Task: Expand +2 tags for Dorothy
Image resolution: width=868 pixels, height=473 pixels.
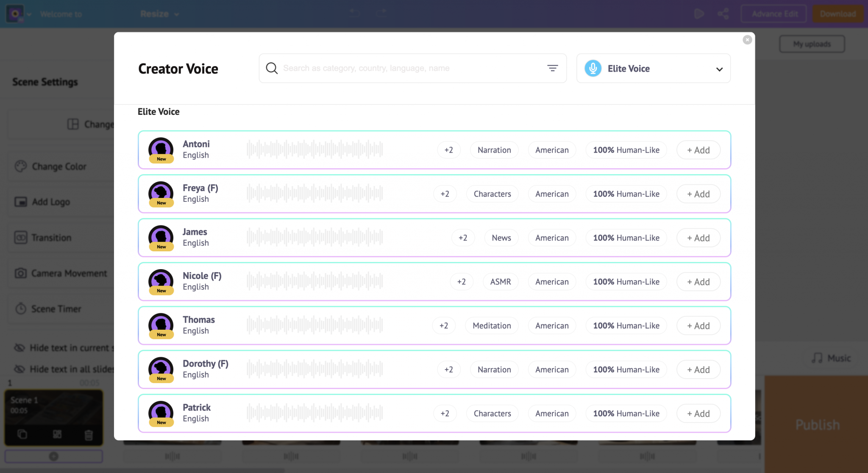Action: (448, 370)
